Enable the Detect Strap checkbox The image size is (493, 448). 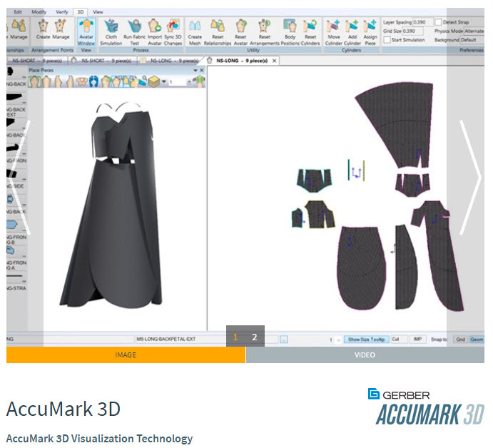tap(438, 22)
